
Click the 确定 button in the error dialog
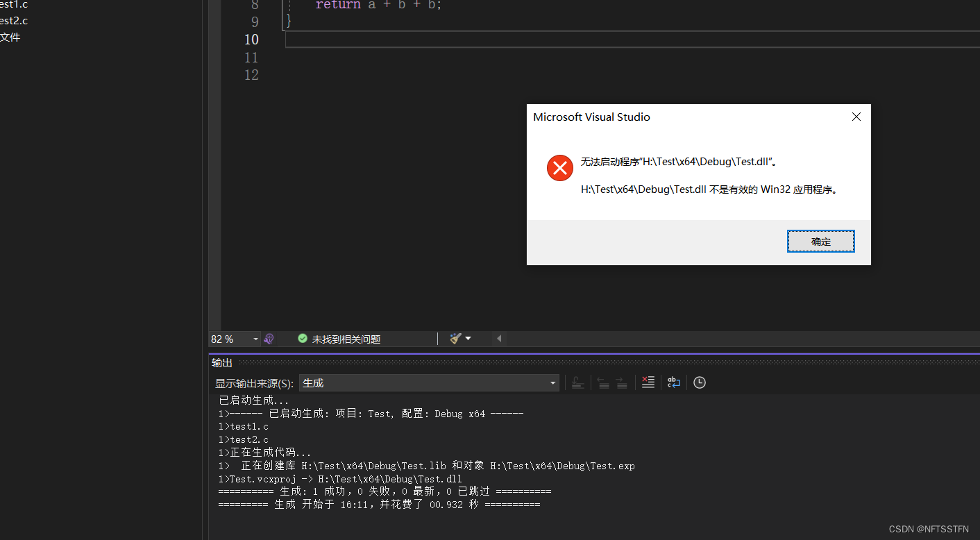coord(820,242)
